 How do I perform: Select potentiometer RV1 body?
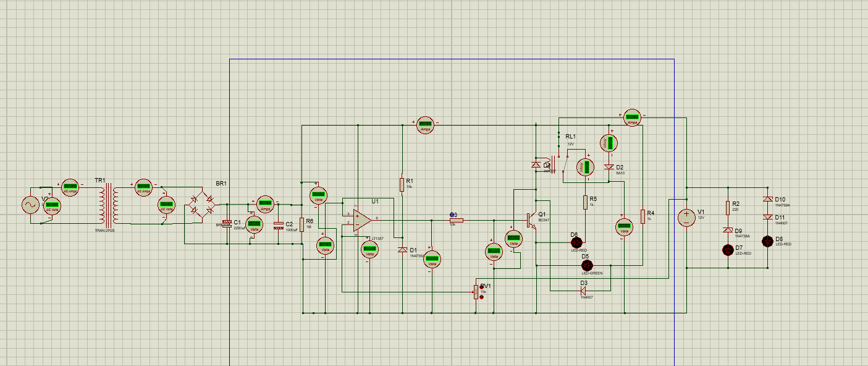coord(476,292)
